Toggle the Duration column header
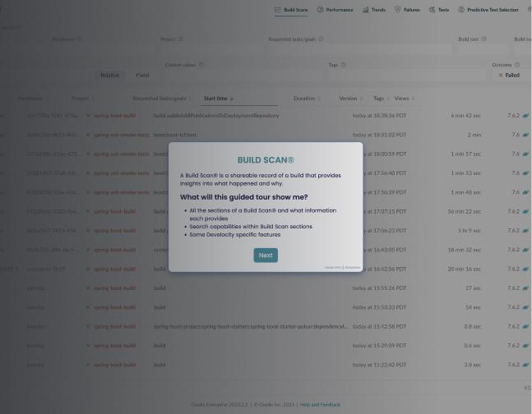Screen dimensions: 532x414 click(307, 99)
